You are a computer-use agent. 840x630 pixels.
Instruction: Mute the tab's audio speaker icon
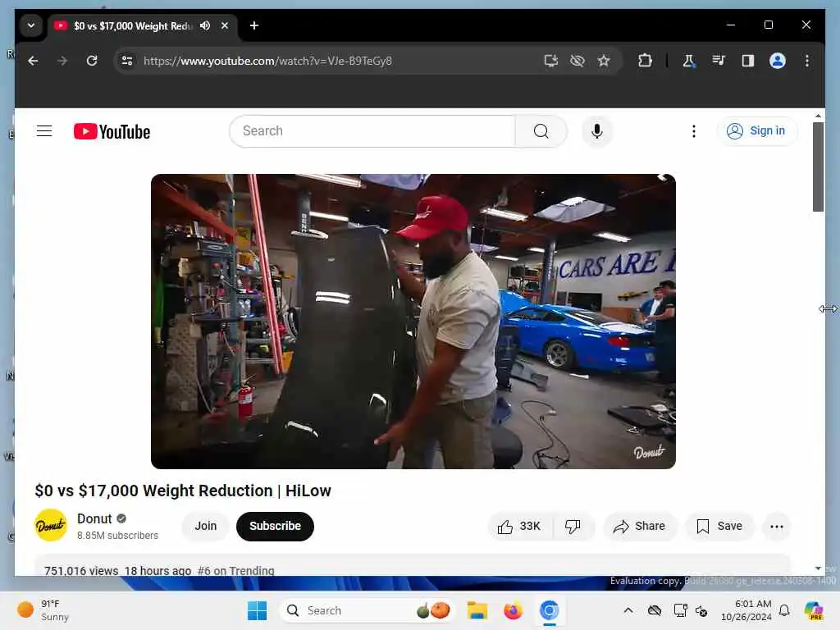(205, 25)
